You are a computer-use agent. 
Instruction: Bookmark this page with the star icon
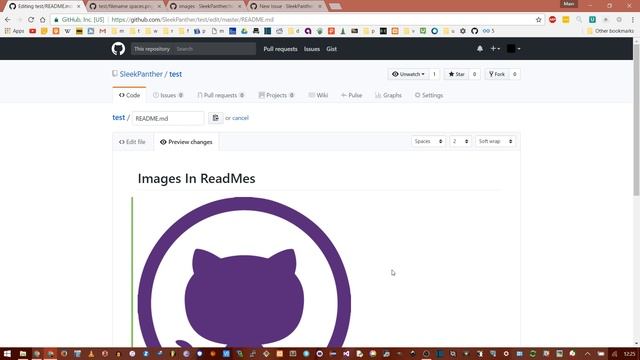[x=538, y=19]
